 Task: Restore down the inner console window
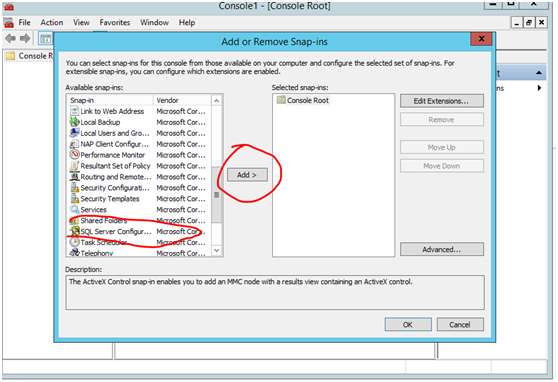(x=529, y=22)
